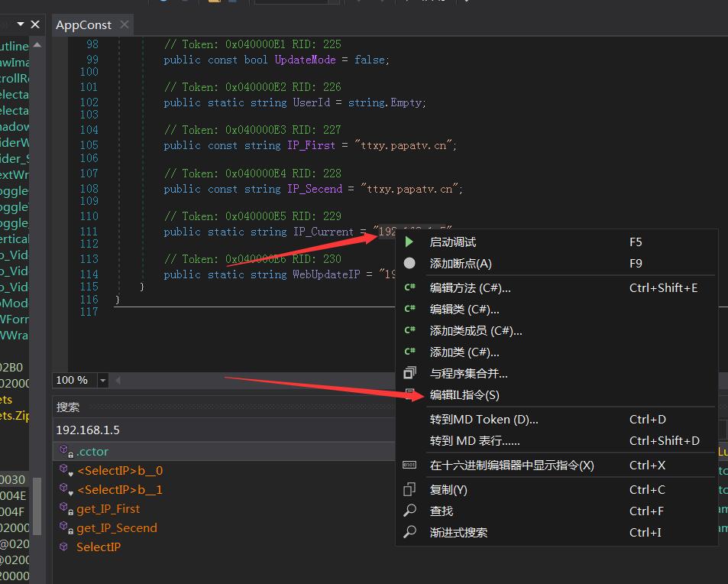Select 编辑IL指令(S) from the context menu

[464, 395]
